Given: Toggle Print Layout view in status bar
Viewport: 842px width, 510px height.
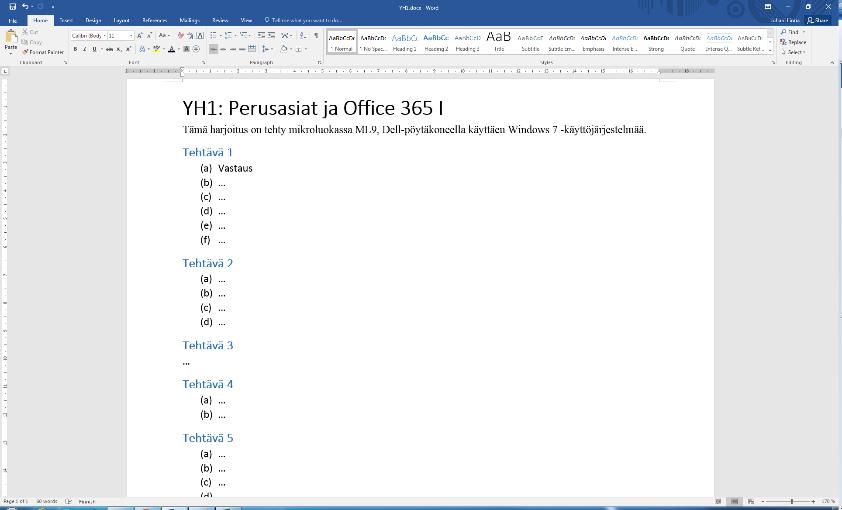Looking at the screenshot, I should pos(735,501).
